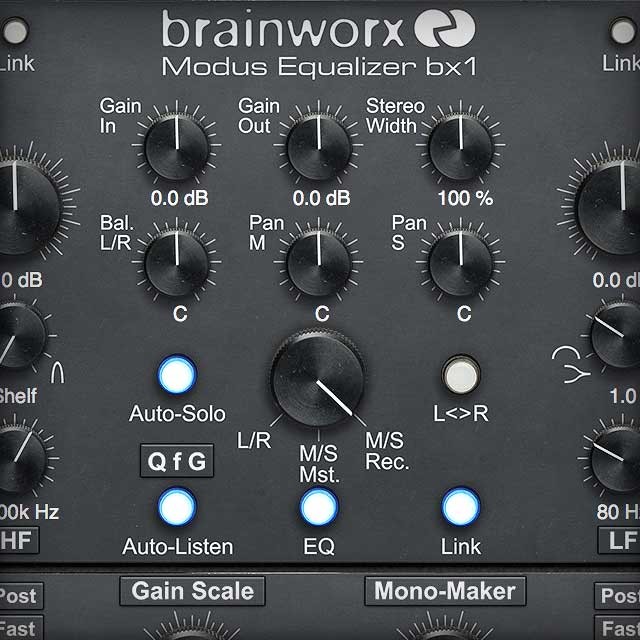The height and width of the screenshot is (640, 640).
Task: Disable the EQ light button
Action: 319,507
